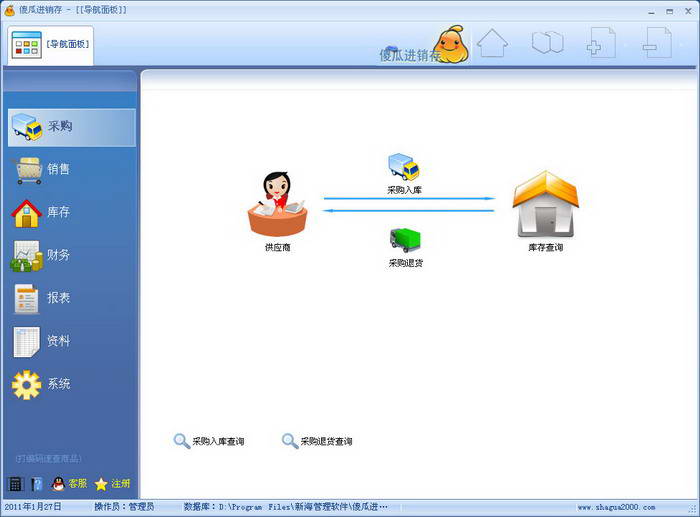700x517 pixels.
Task: Click the home icon in top toolbar
Action: [x=492, y=43]
